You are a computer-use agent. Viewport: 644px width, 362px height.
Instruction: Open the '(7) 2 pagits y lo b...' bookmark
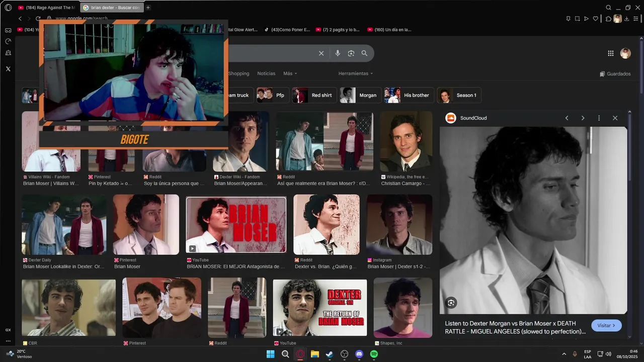click(x=338, y=30)
